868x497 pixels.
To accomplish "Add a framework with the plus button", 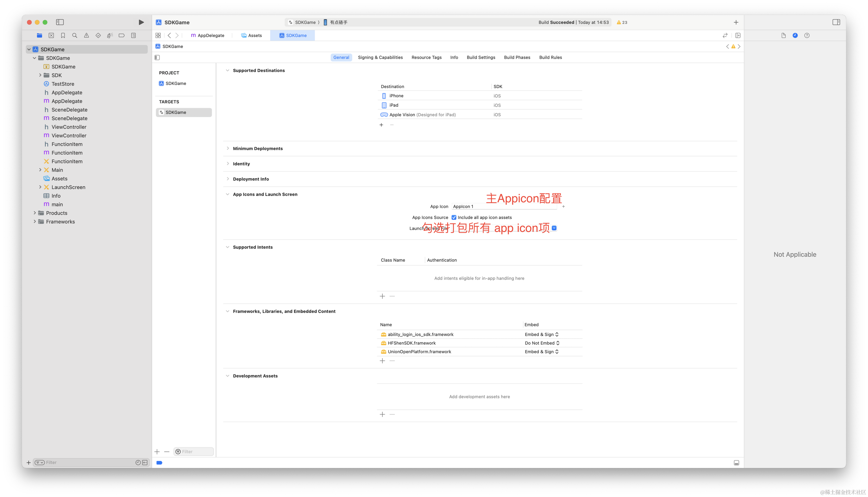I will click(x=382, y=361).
